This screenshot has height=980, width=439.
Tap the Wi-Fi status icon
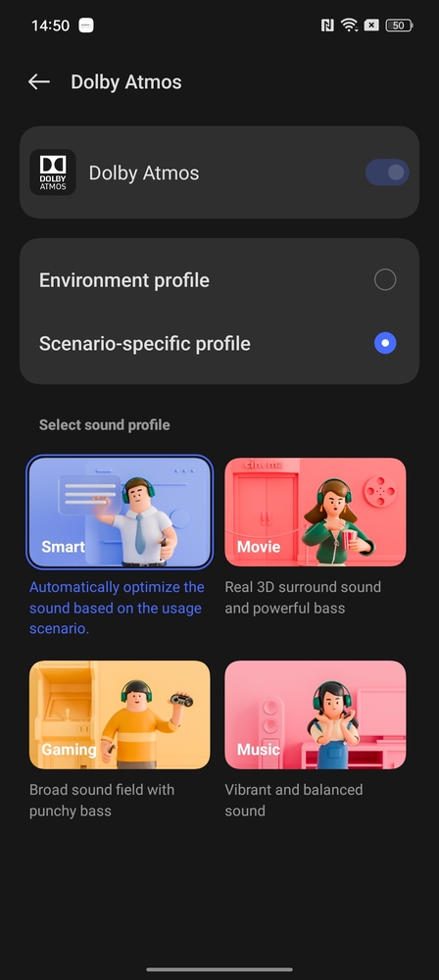[349, 25]
